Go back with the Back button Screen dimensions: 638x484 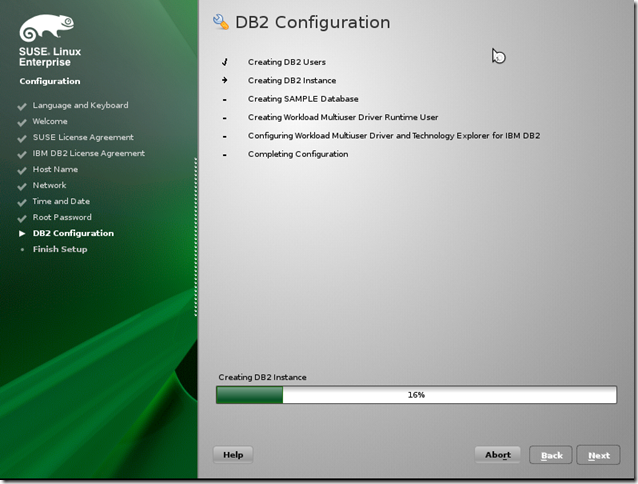[x=551, y=455]
